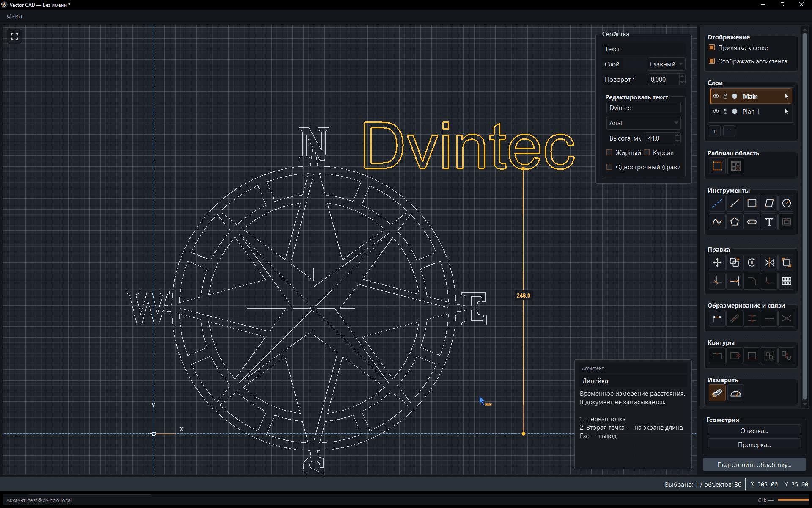
Task: Select multi-sheet work area mode
Action: pyautogui.click(x=736, y=166)
